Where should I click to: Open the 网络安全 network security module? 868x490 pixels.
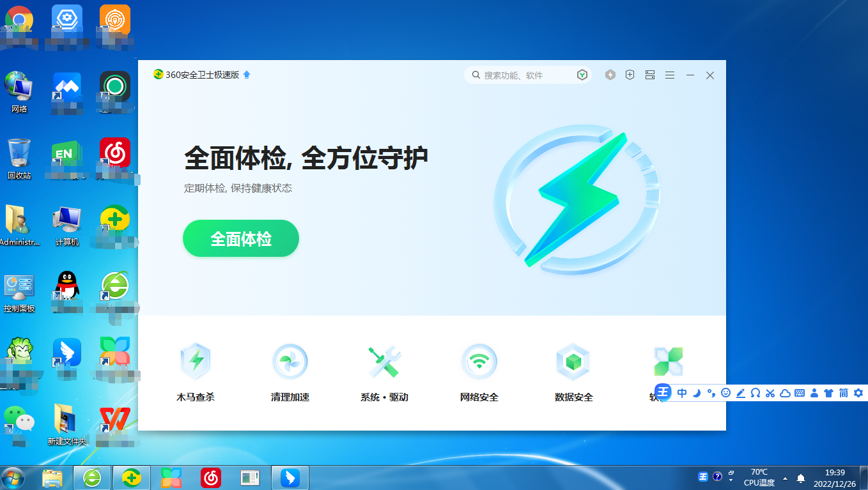pos(479,373)
